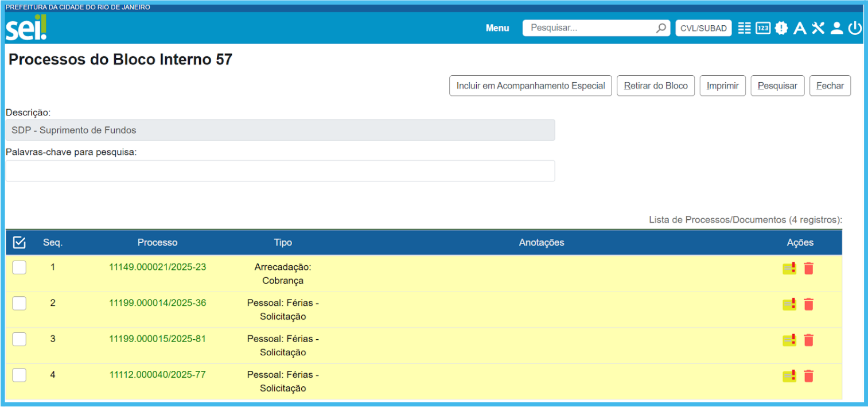Open the CVL/SUBAD unit selector

[x=703, y=28]
